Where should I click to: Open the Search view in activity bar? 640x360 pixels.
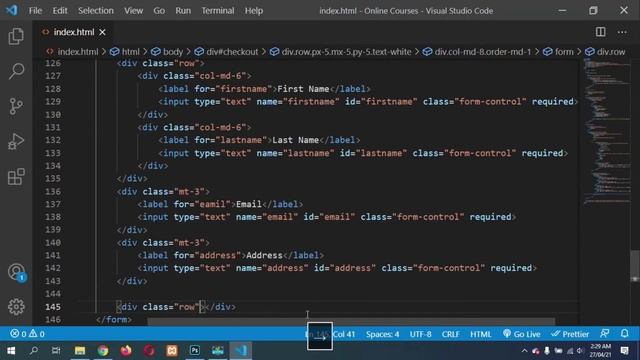[x=16, y=71]
